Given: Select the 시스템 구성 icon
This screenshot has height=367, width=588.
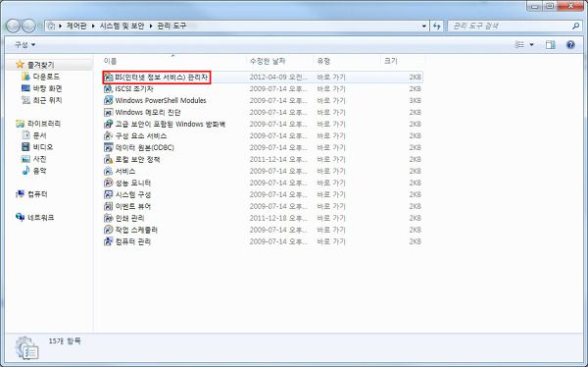Looking at the screenshot, I should pyautogui.click(x=109, y=194).
